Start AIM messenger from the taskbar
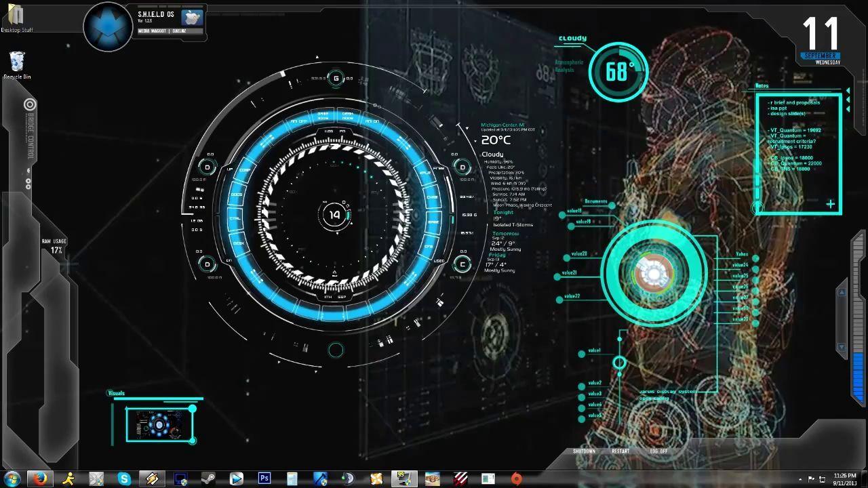Viewport: 868px width, 488px height. [x=68, y=478]
